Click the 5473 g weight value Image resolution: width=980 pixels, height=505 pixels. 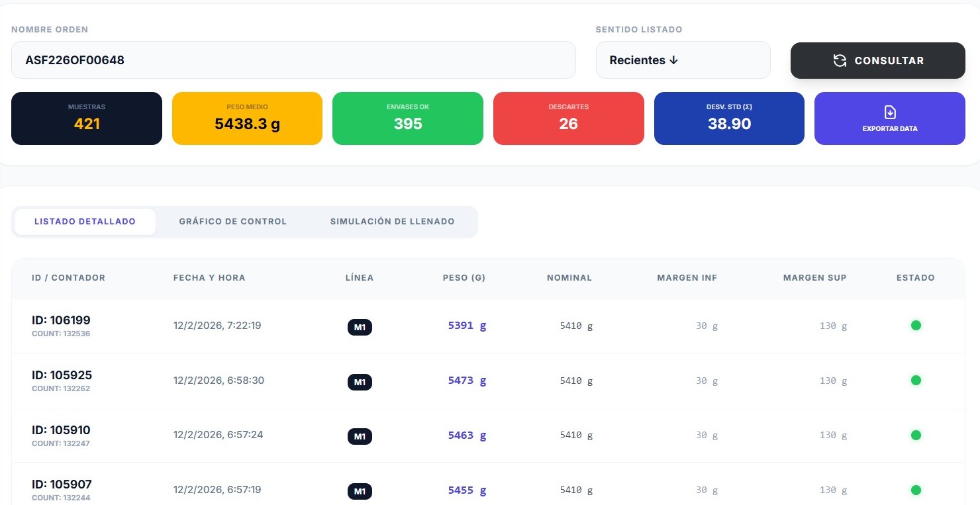click(x=467, y=381)
